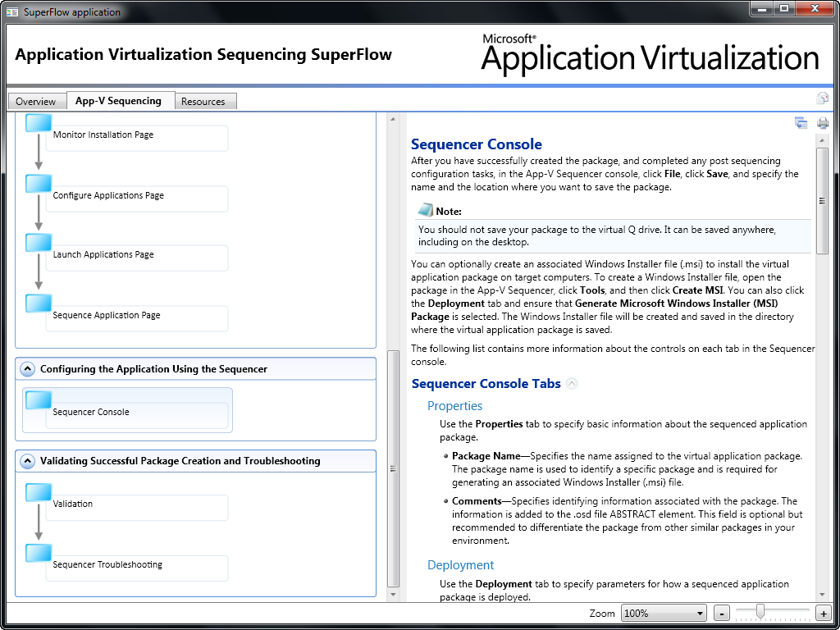Click the overlapping windows icon above the article
The height and width of the screenshot is (630, 840).
(x=801, y=123)
